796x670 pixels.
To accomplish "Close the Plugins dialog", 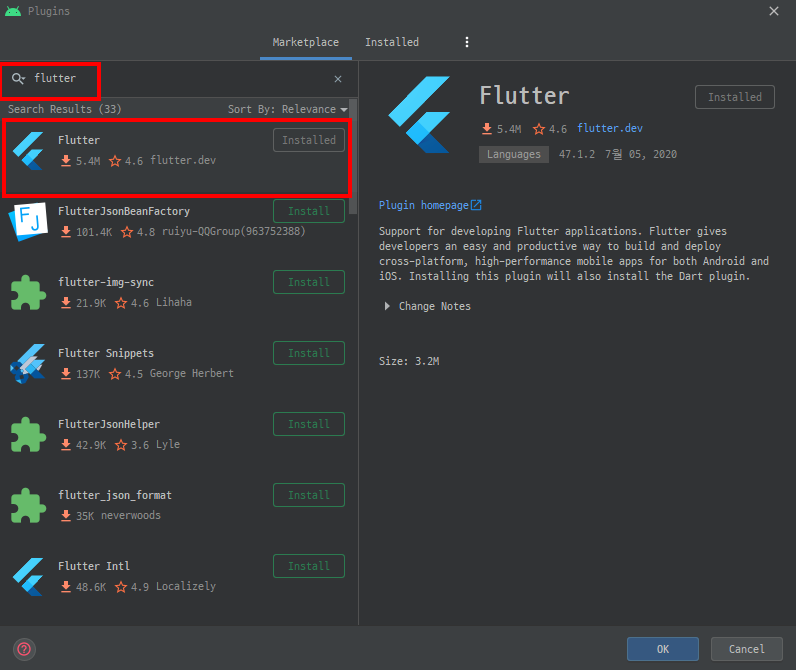I will click(774, 11).
